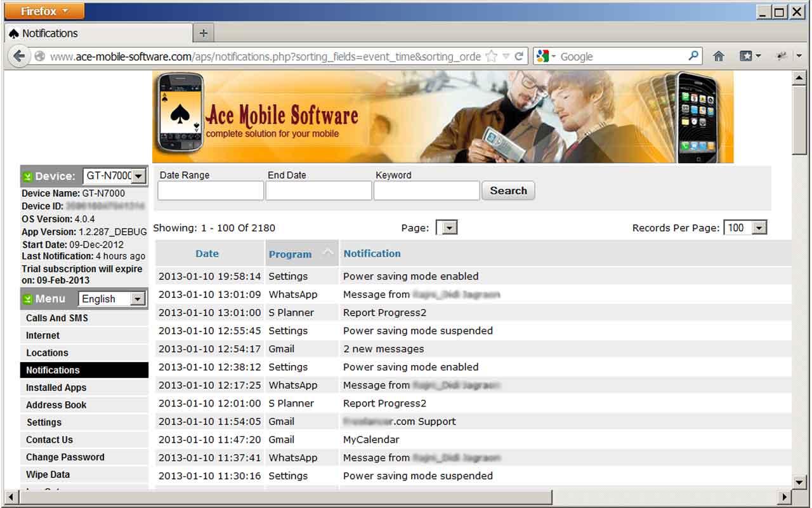812x508 pixels.
Task: Click the Search button beside Keyword
Action: tap(508, 190)
